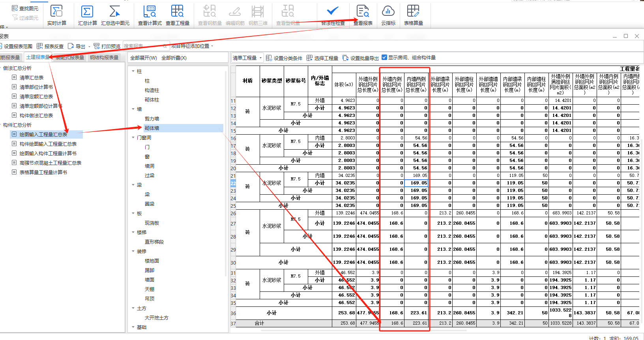Screen dimensions: 644x340
Task: Select 高强节点混凝土工程量汇总表 report
Action: (51, 163)
